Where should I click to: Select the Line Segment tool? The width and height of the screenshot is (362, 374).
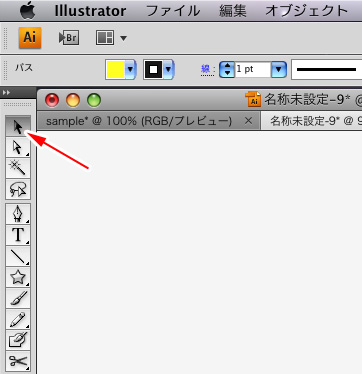tap(18, 256)
